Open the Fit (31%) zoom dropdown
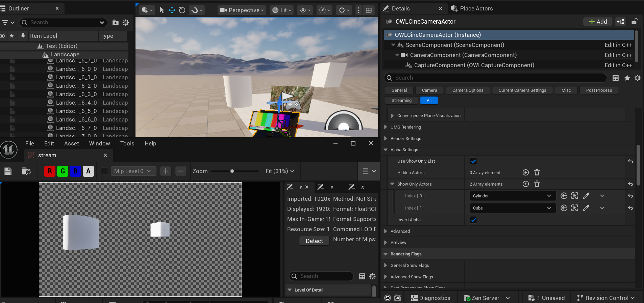Image resolution: width=644 pixels, height=303 pixels. 280,171
